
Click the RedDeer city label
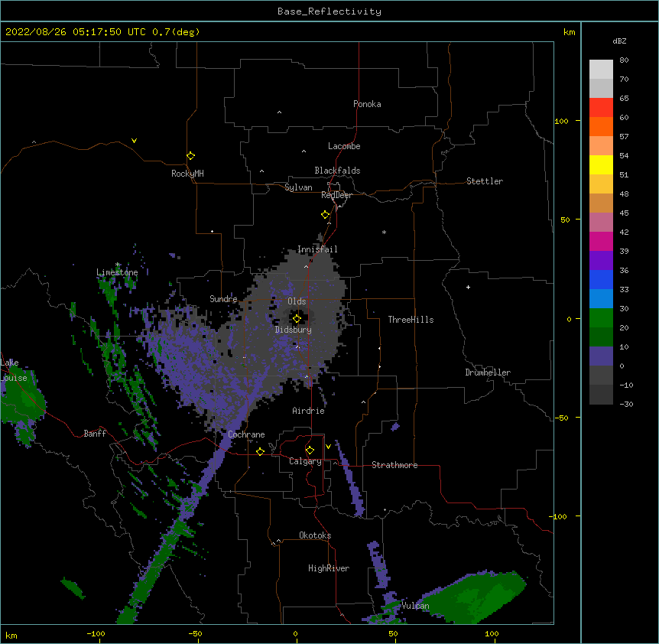336,195
